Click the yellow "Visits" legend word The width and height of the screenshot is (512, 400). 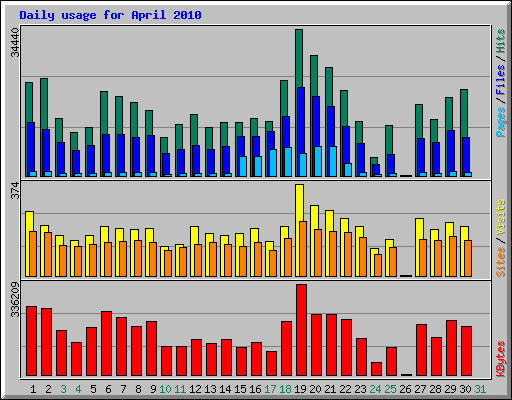point(500,217)
